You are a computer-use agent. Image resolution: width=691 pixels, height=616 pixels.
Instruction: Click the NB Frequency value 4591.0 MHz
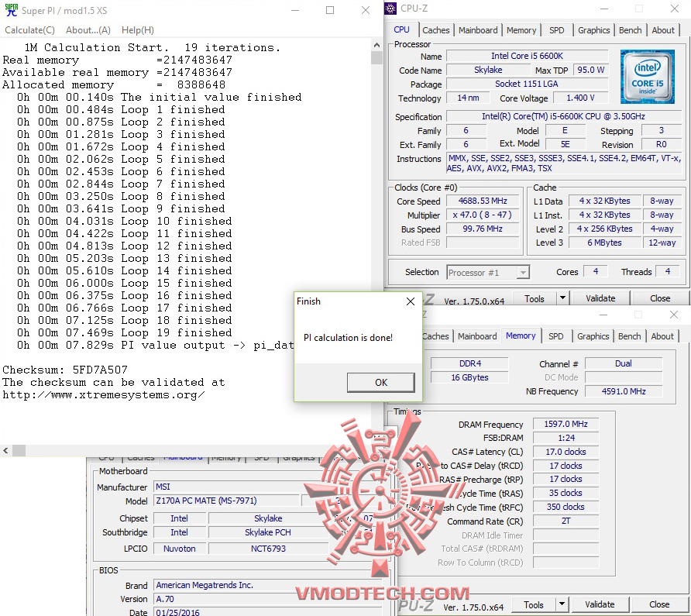[623, 391]
